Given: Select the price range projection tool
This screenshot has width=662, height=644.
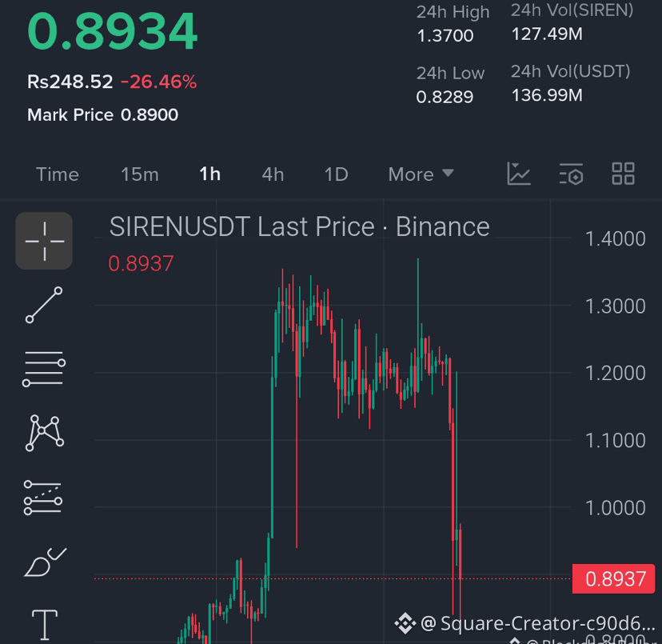Looking at the screenshot, I should (43, 498).
